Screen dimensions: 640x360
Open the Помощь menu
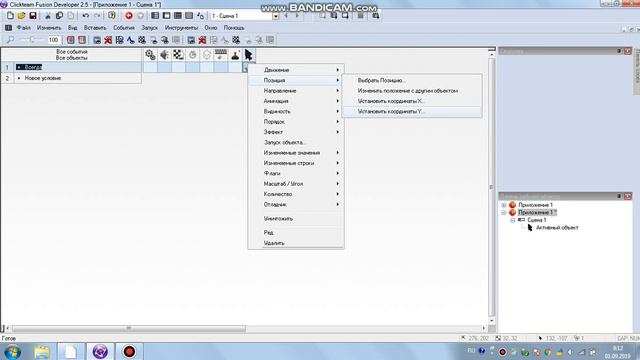tap(234, 28)
